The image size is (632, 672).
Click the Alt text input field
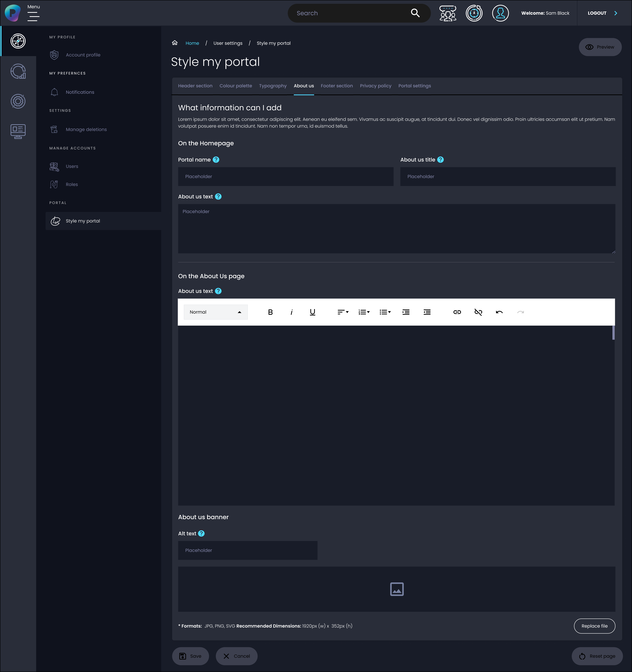pos(247,550)
